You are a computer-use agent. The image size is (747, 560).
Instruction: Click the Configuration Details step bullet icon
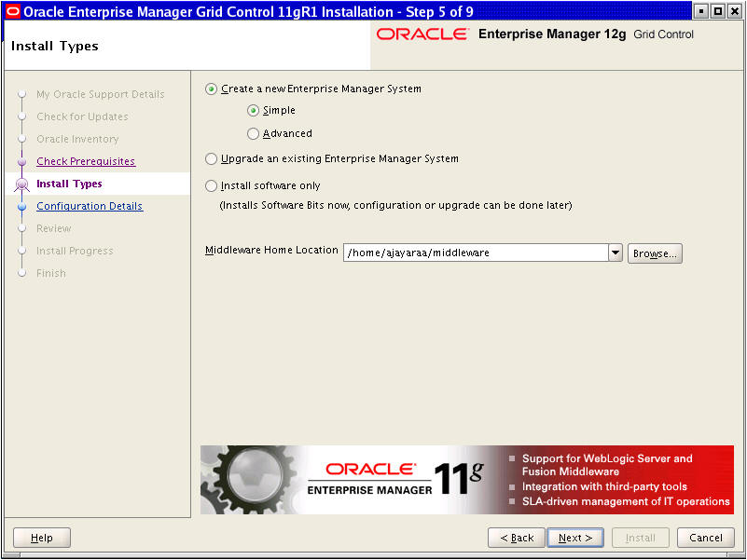pos(21,207)
